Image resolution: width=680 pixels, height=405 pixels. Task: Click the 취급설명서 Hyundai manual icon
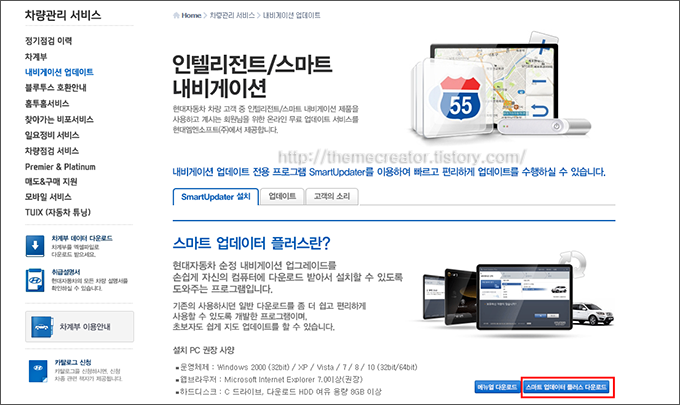coord(35,280)
